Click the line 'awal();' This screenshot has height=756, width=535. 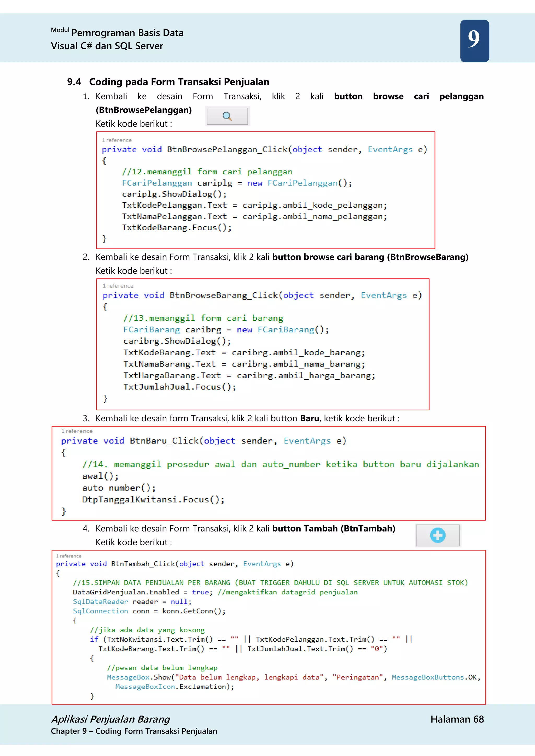click(x=100, y=476)
